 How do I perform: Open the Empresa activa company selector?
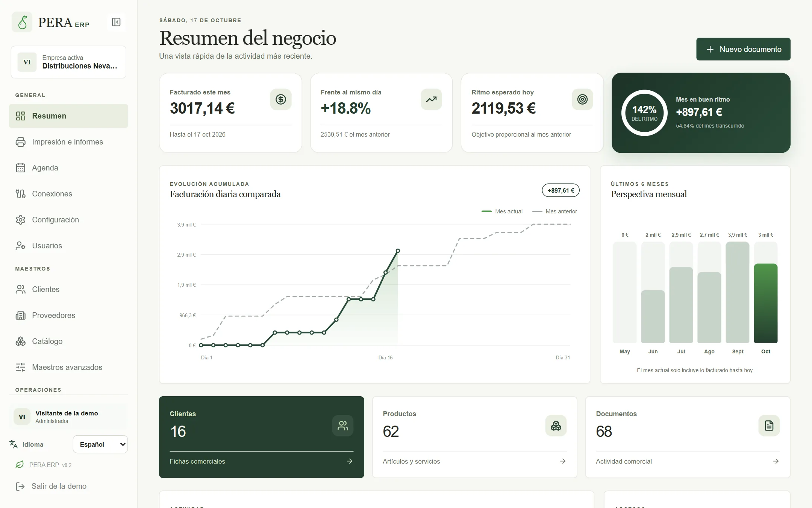(x=68, y=62)
